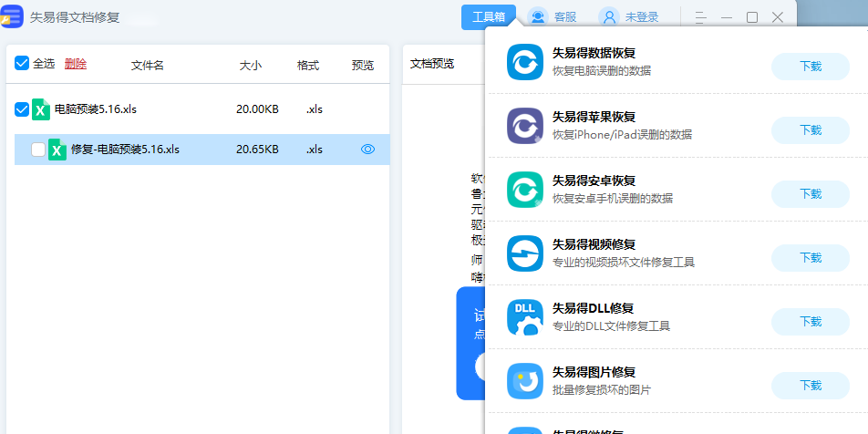Click the Excel icon of 电脑预装5.16.xls

pos(40,109)
